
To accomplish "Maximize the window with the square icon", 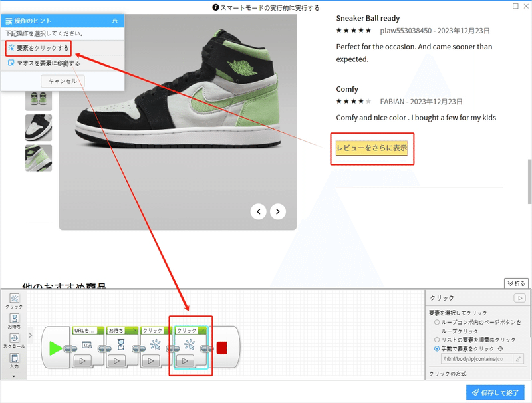I will tap(515, 6).
